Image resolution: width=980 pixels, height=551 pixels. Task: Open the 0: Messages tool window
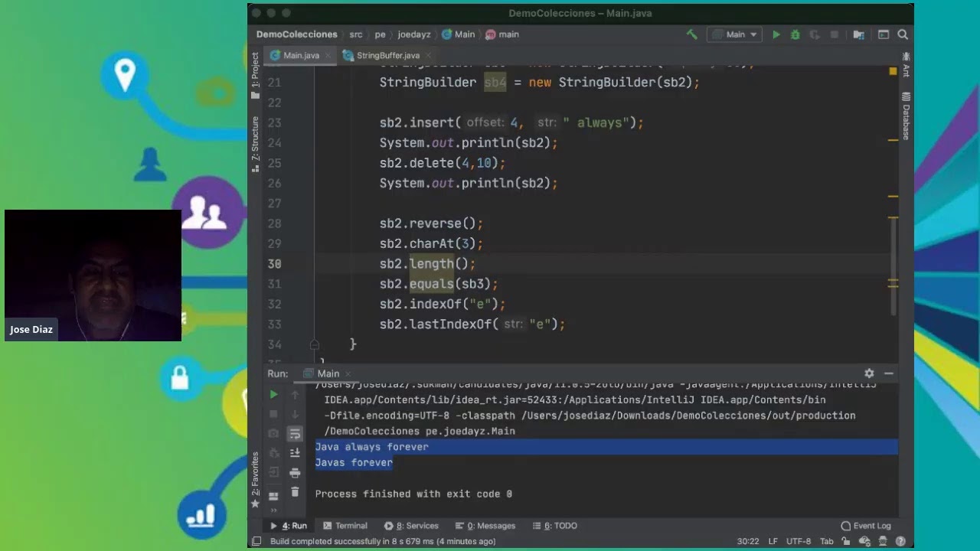(x=485, y=526)
